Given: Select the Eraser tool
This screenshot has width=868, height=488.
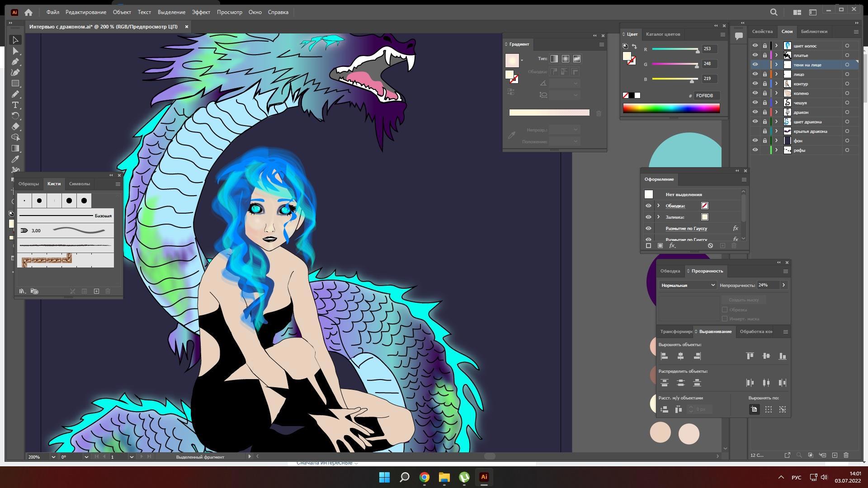Looking at the screenshot, I should click(x=15, y=127).
